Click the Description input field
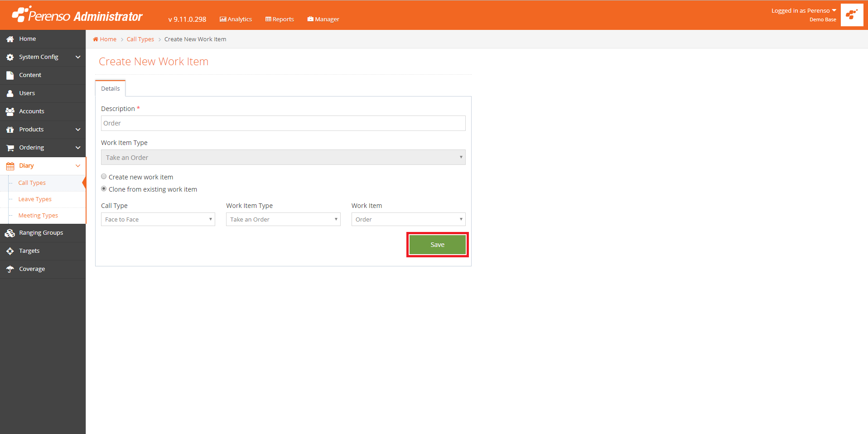The image size is (868, 434). (x=283, y=123)
